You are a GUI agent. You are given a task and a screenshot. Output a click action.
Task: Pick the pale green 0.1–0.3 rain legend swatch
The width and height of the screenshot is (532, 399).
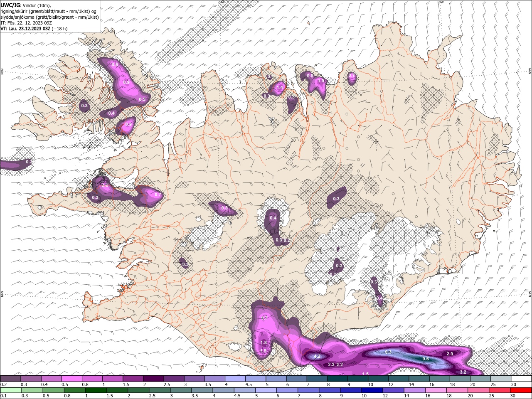tap(11, 390)
